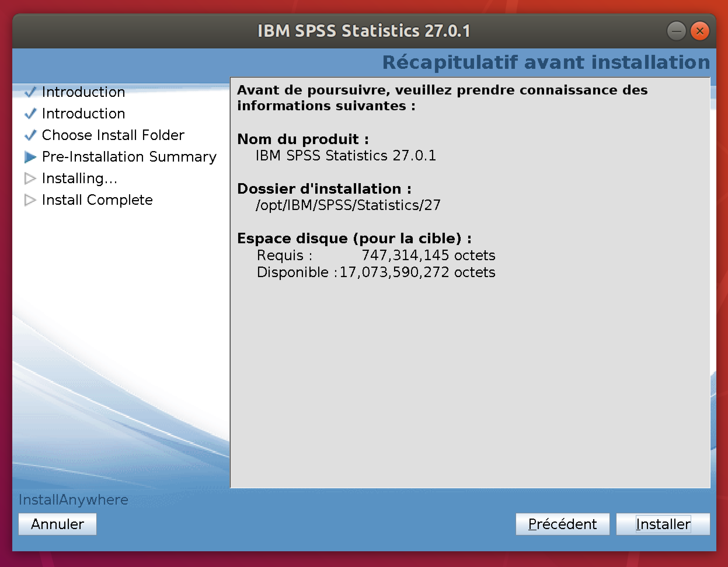Click the window title bar text
728x567 pixels.
tap(364, 31)
